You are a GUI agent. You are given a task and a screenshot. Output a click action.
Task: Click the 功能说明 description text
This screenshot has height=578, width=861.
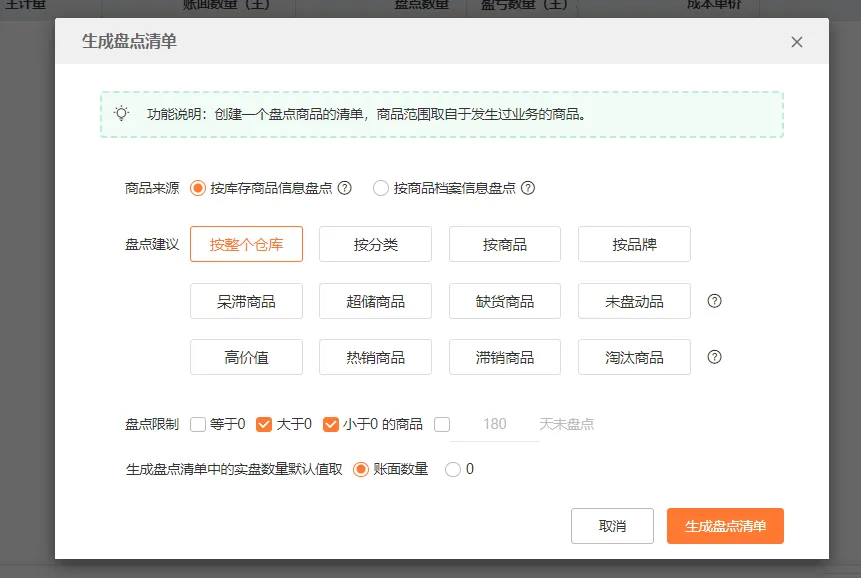366,114
